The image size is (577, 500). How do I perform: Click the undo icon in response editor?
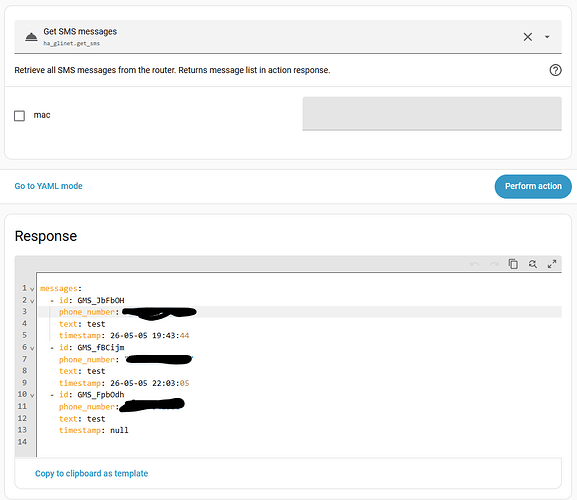coord(475,264)
